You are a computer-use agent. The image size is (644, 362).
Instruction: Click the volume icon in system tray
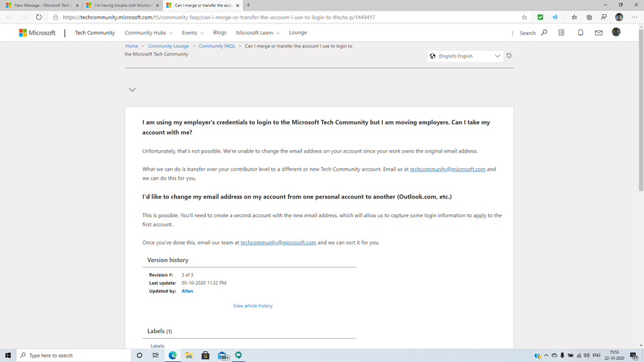(587, 356)
